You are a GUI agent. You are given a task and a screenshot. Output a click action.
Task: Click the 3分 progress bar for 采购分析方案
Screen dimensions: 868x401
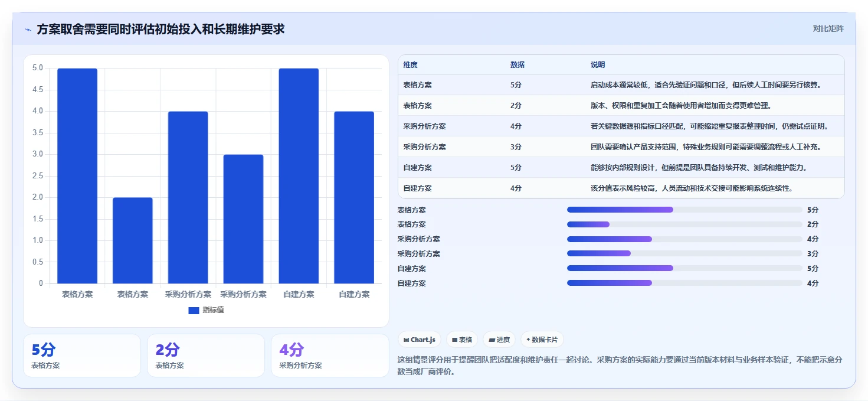point(684,254)
